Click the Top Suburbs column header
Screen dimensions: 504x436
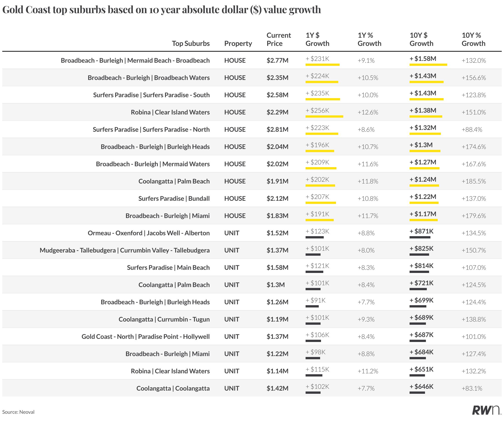191,43
